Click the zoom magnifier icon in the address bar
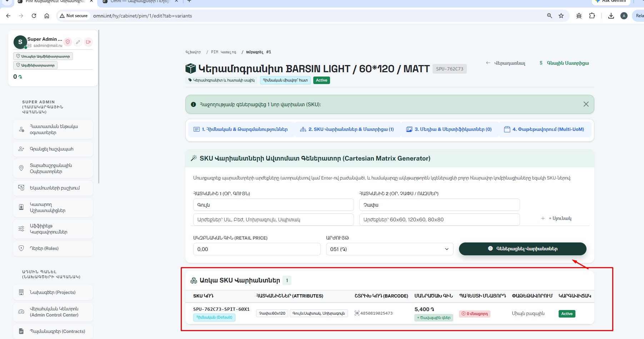 tap(550, 16)
